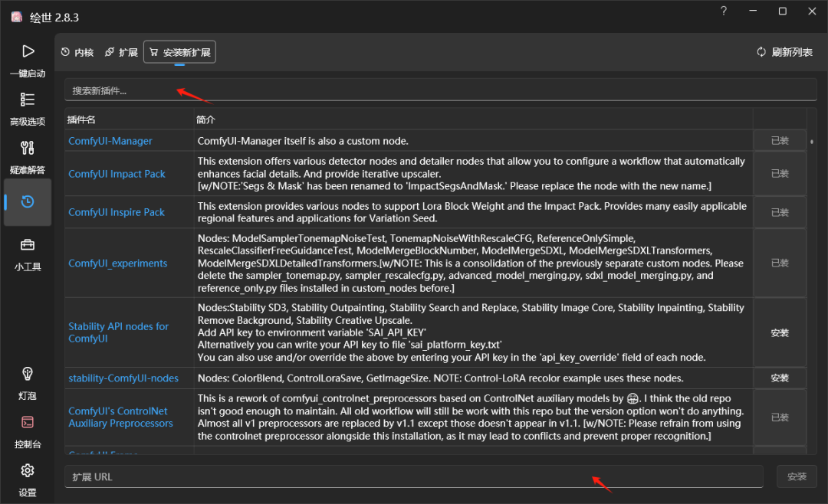Open 设置 gear icon
The image size is (828, 504).
tap(28, 470)
